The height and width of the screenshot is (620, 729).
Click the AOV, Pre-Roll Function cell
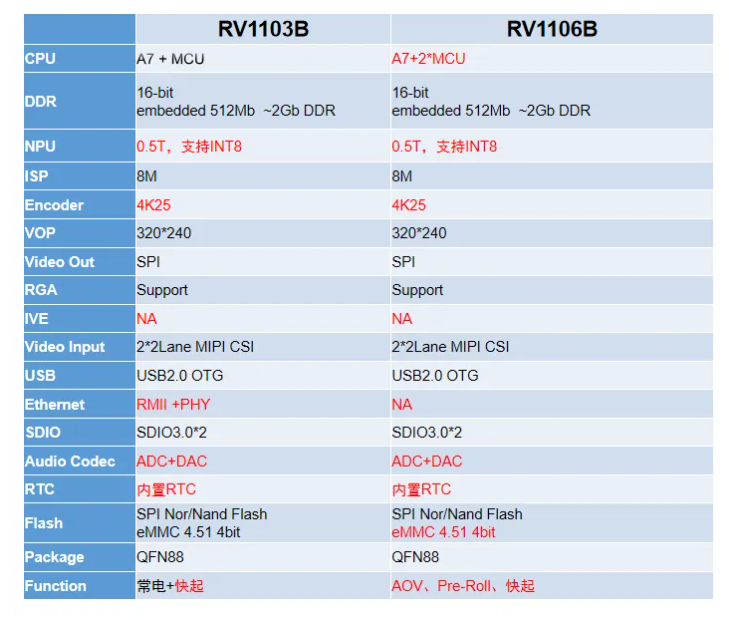point(462,586)
